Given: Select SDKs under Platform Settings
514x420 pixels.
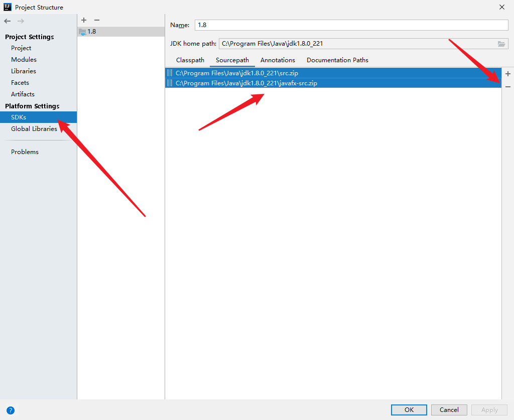Looking at the screenshot, I should tap(38, 117).
